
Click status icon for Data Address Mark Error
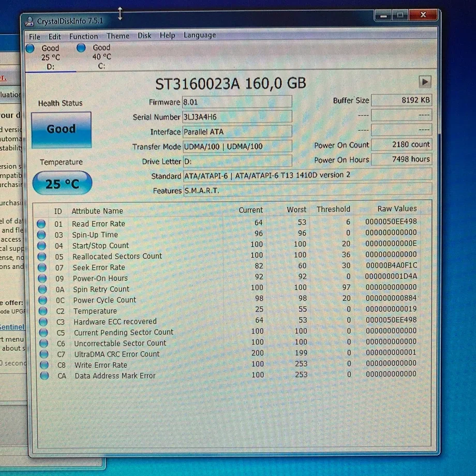tap(44, 376)
